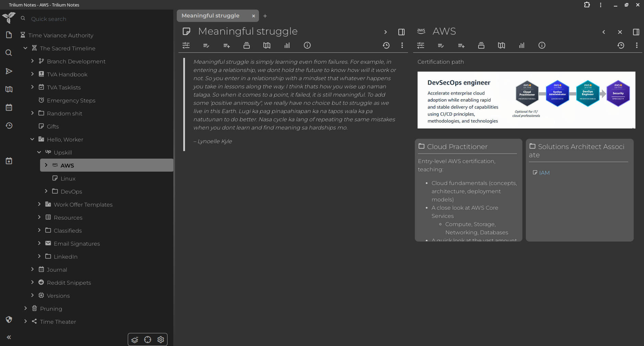Viewport: 644px width, 346px height.
Task: Select Reddit Snippets in tree
Action: (x=69, y=283)
